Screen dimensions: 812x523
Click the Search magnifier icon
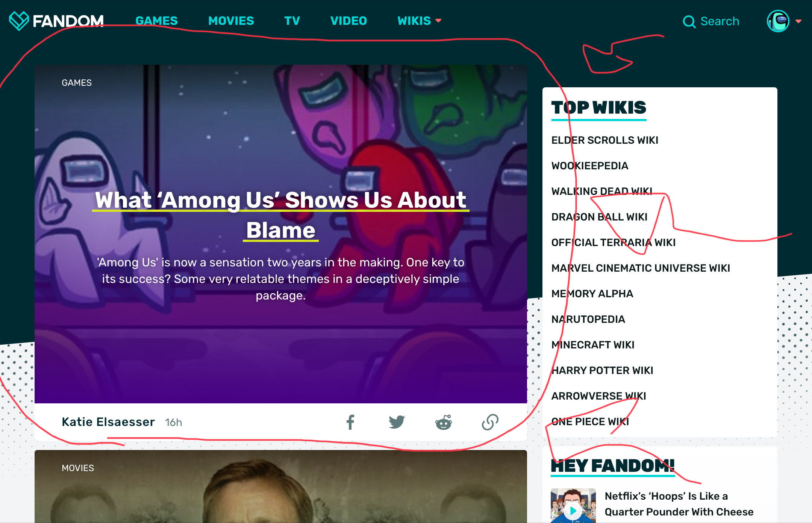click(689, 21)
